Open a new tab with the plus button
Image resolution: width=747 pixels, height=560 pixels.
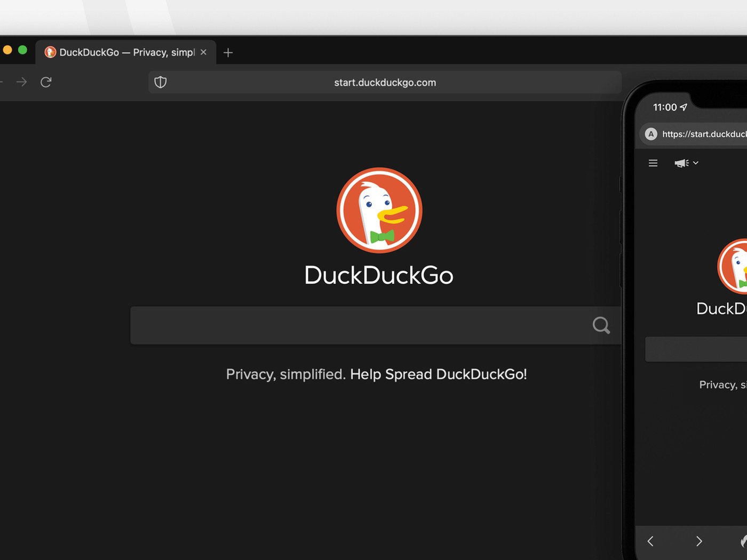click(228, 52)
